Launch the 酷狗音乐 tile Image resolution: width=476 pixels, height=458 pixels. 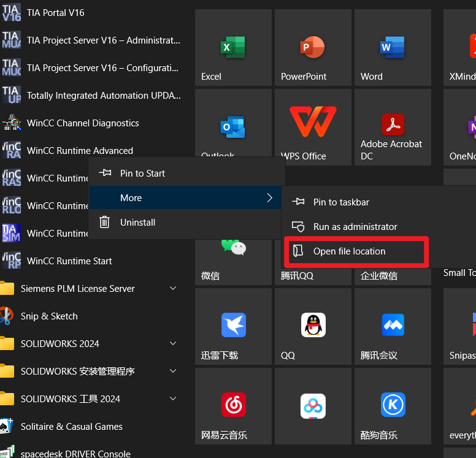[x=393, y=406]
